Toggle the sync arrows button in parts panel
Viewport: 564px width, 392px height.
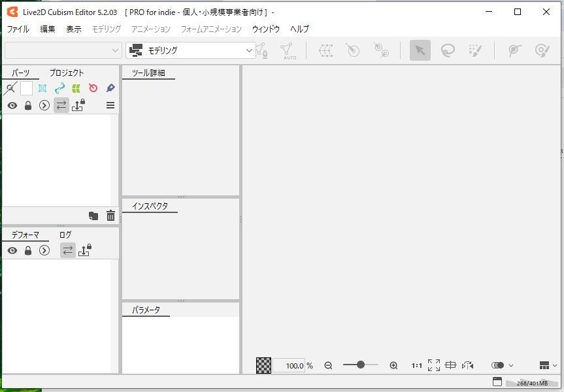coord(61,105)
